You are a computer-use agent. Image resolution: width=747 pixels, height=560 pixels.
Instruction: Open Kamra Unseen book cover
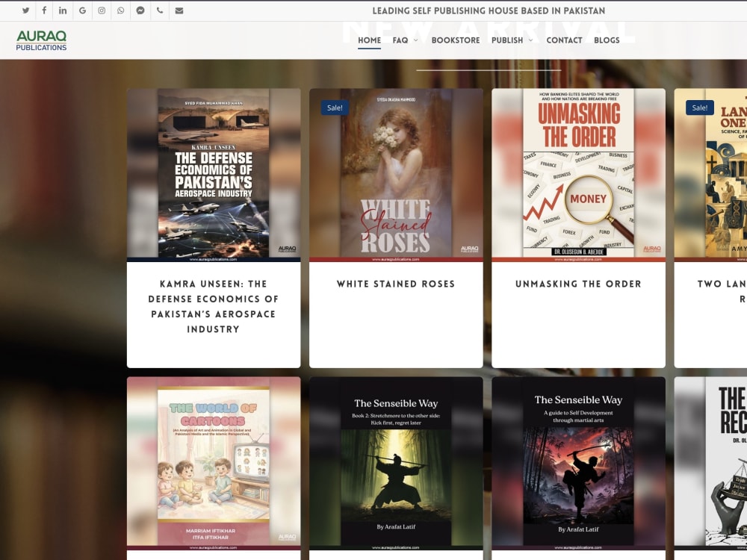(214, 175)
